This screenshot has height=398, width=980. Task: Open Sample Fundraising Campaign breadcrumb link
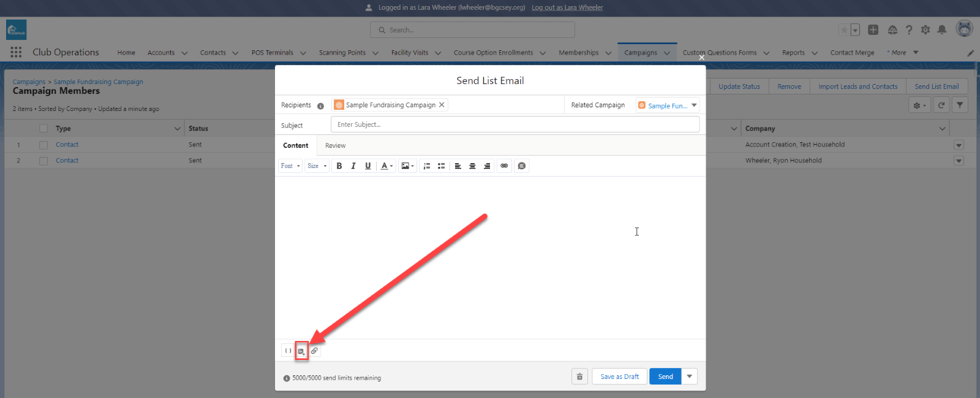pos(98,82)
